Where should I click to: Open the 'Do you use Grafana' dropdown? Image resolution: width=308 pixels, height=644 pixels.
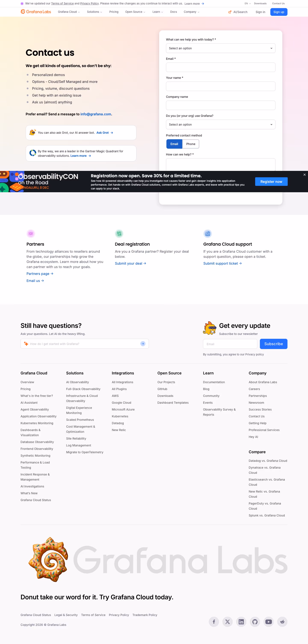pos(221,125)
